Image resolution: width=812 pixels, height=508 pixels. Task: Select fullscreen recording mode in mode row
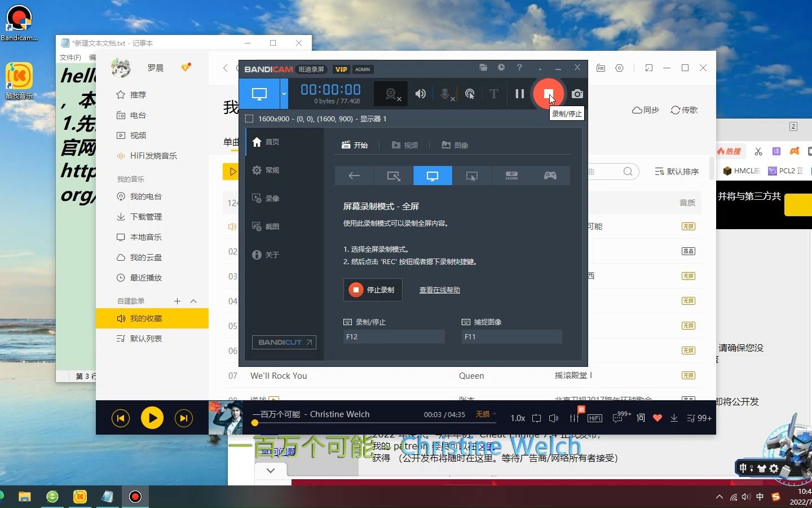pos(433,176)
